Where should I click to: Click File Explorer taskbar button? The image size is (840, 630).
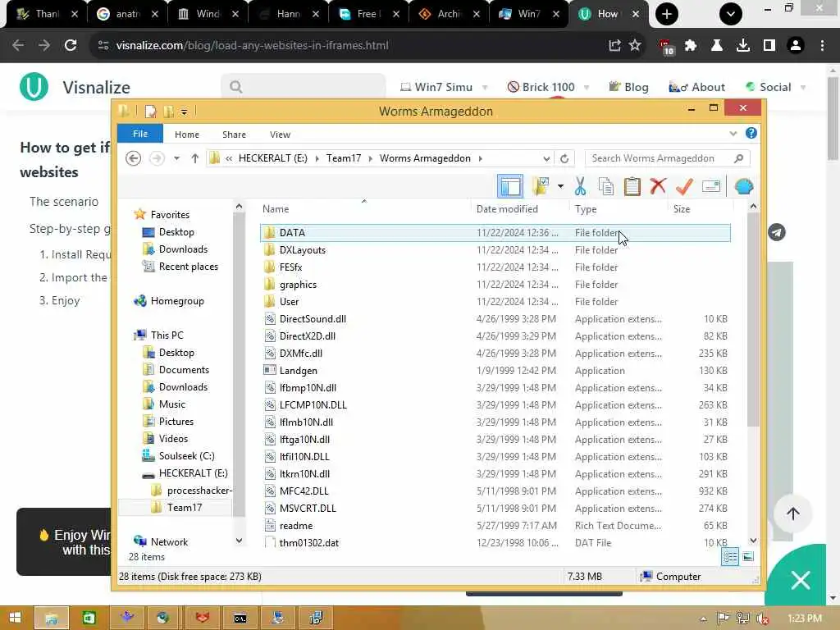52,619
